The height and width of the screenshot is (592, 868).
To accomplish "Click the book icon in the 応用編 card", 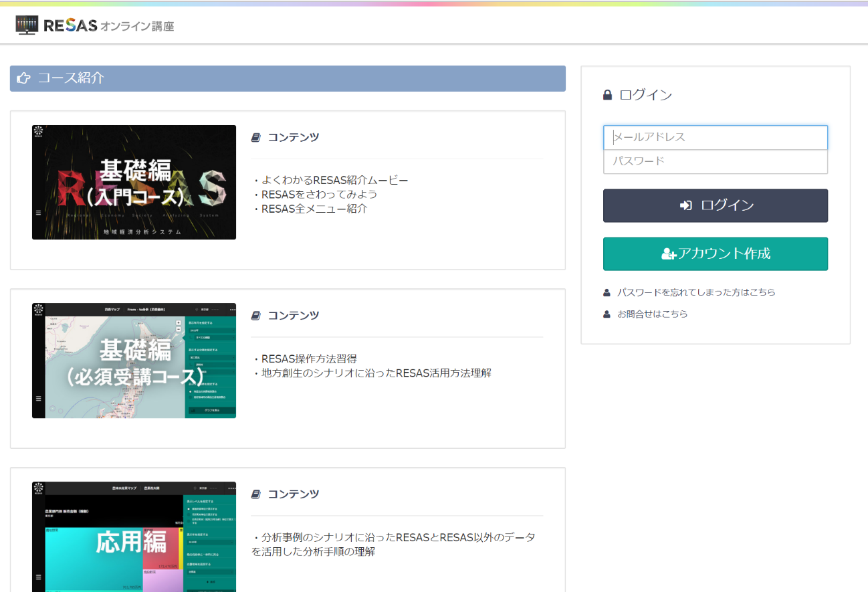I will click(x=255, y=494).
